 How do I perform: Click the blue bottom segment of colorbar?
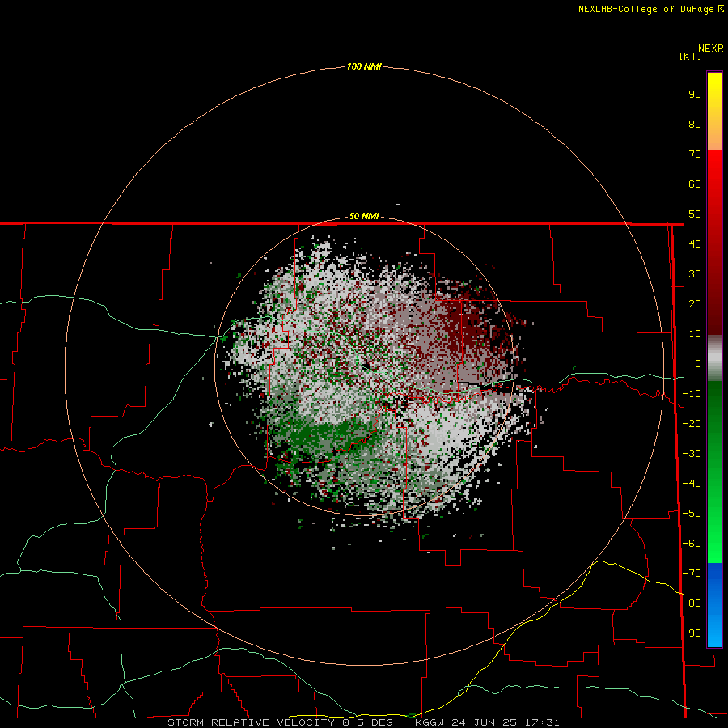click(x=714, y=604)
